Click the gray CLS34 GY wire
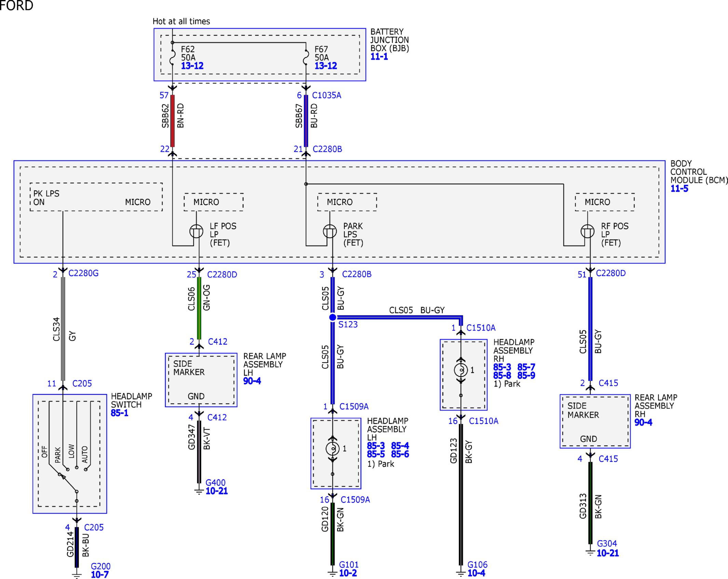The width and height of the screenshot is (728, 579). tap(63, 329)
